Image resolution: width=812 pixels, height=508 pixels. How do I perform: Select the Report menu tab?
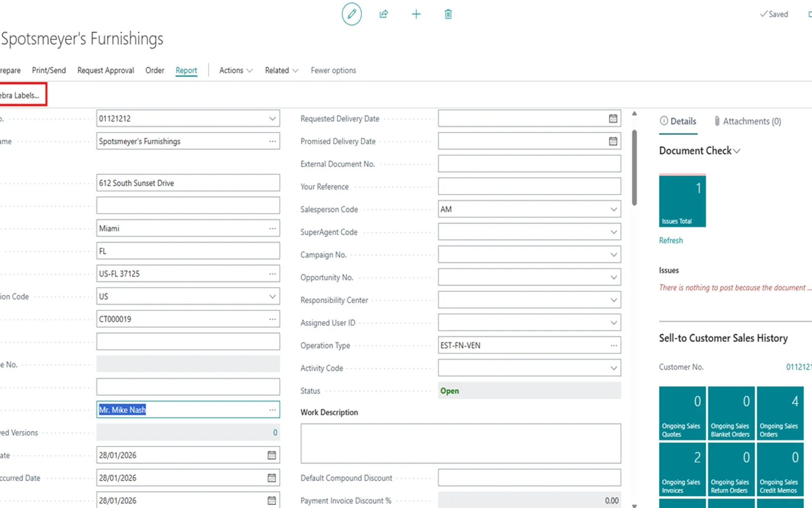point(186,70)
